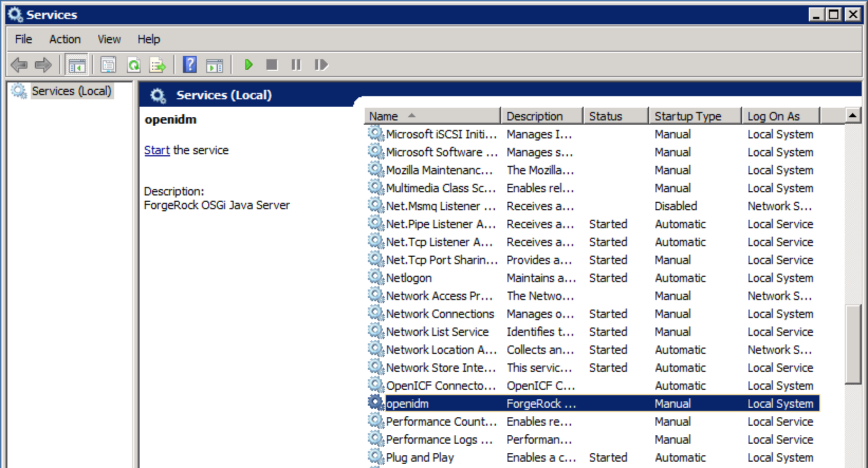Go forward using the Forward arrow
The height and width of the screenshot is (468, 868).
point(43,65)
